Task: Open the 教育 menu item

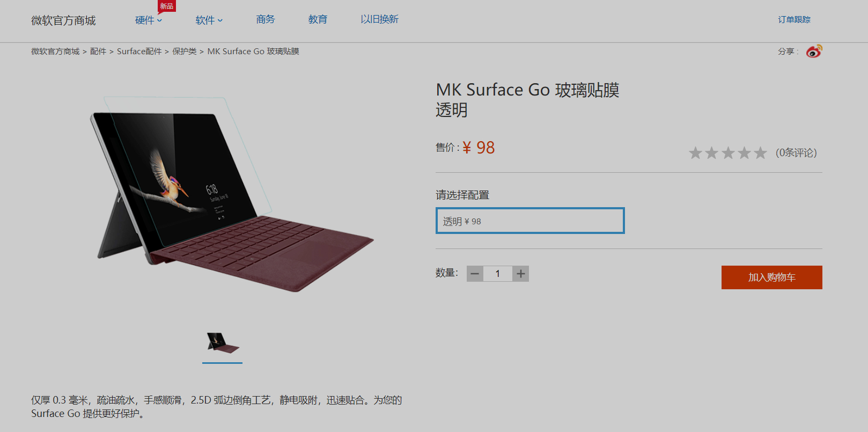Action: coord(318,19)
